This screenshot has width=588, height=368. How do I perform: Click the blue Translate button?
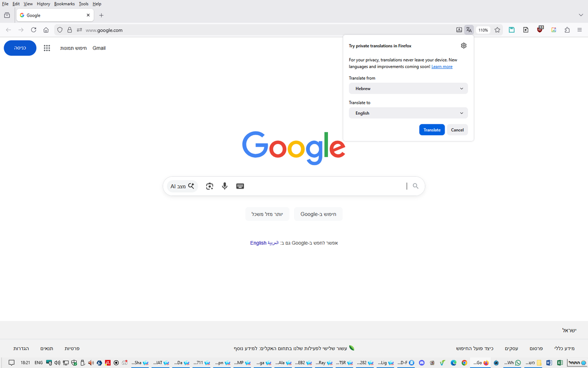tap(432, 130)
